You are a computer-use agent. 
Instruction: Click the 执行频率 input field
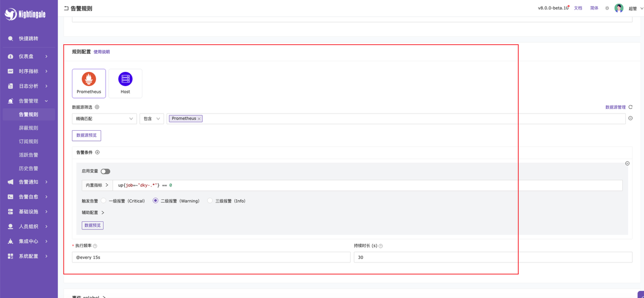click(x=211, y=257)
